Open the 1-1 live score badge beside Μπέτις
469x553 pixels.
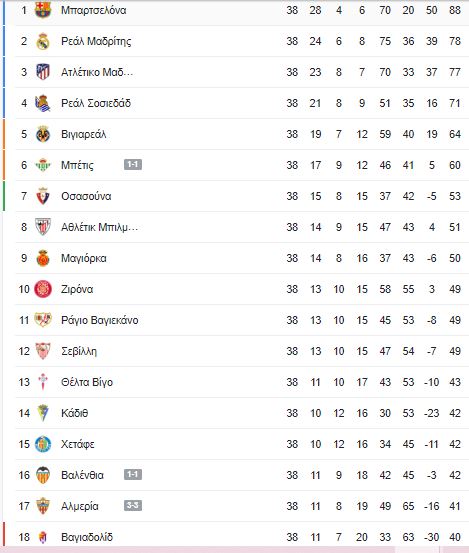(133, 165)
